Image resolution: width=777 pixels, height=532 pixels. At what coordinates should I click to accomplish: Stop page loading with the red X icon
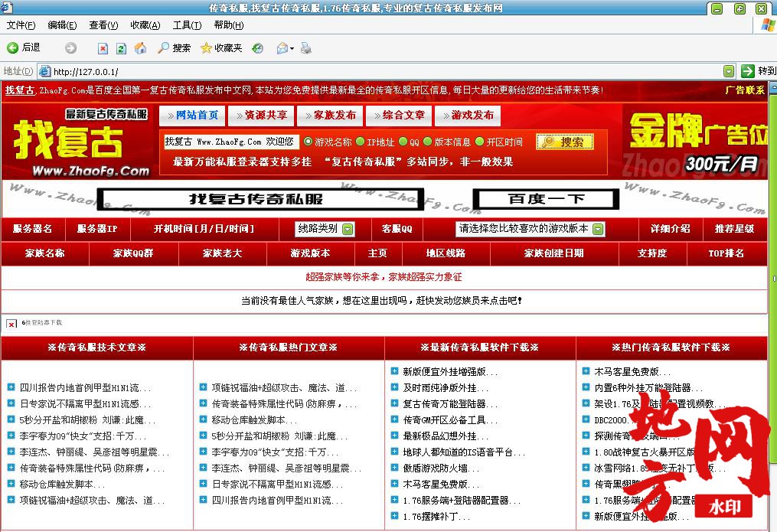tap(103, 48)
